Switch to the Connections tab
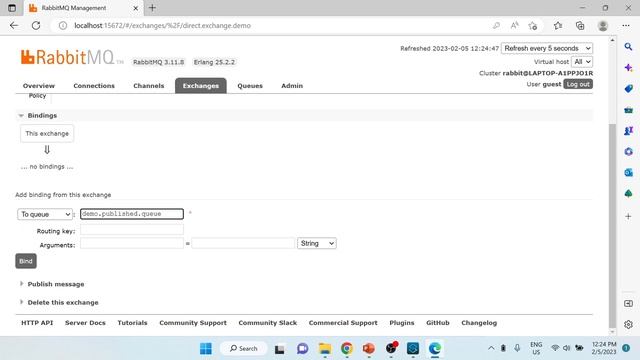Viewport: 640px width, 360px height. pyautogui.click(x=94, y=86)
